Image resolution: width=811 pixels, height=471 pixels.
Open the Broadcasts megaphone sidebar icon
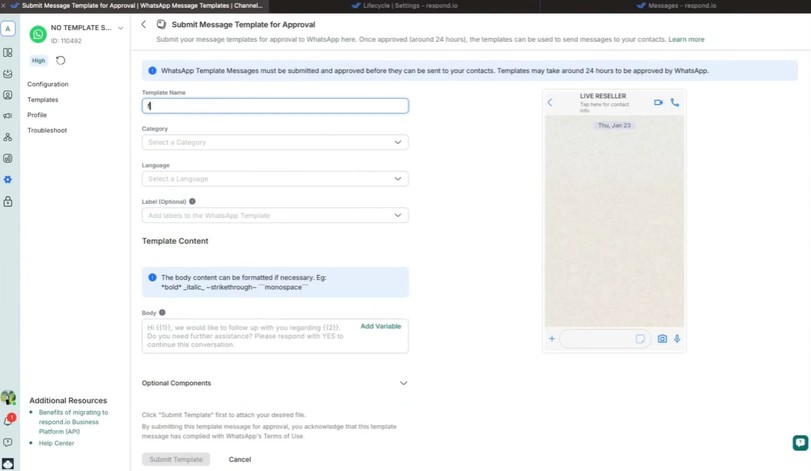click(x=8, y=116)
